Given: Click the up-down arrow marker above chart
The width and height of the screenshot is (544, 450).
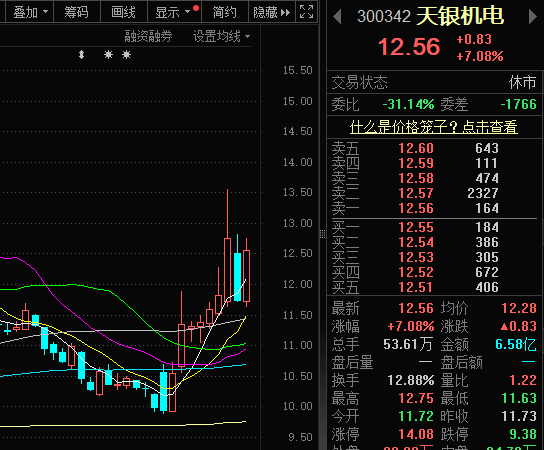Looking at the screenshot, I should click(81, 54).
